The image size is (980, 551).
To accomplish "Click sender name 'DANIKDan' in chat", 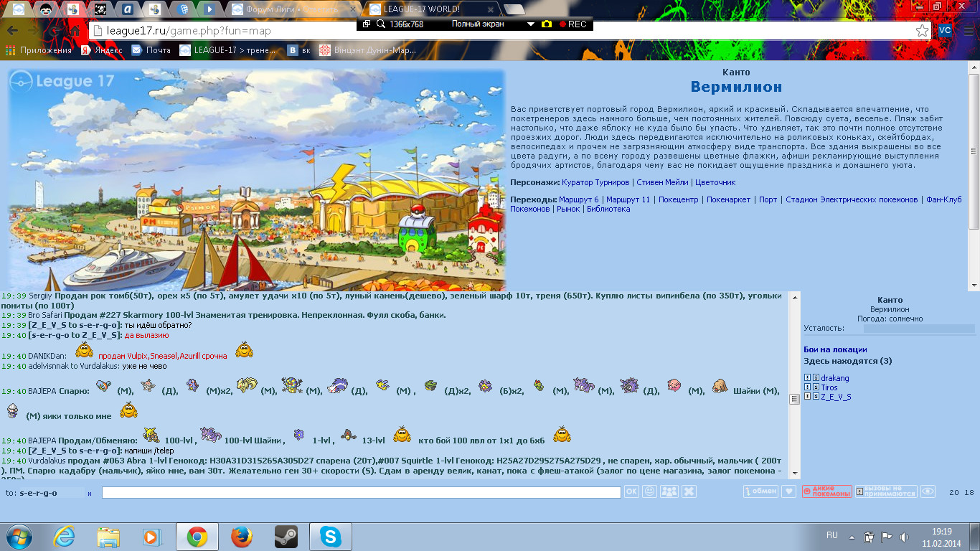I will coord(47,356).
